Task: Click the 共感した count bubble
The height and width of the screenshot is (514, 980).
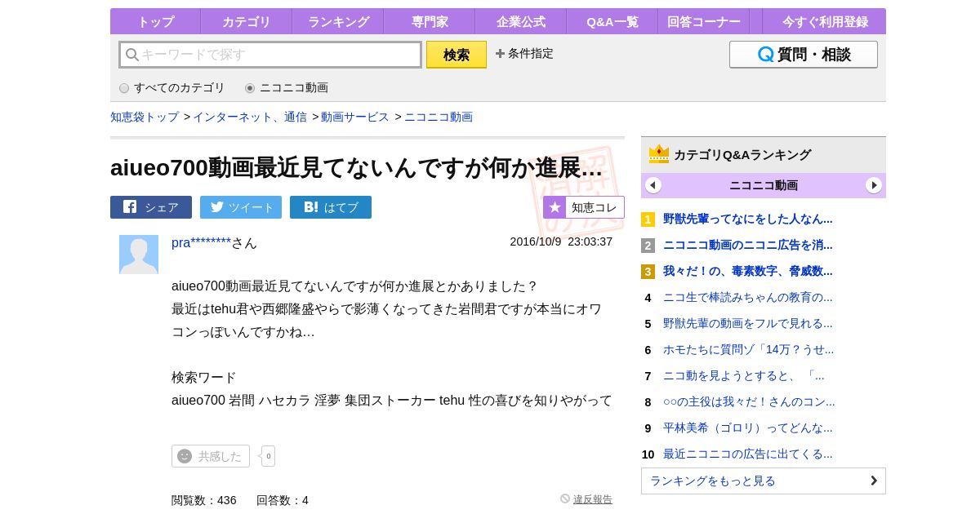Action: click(x=268, y=456)
